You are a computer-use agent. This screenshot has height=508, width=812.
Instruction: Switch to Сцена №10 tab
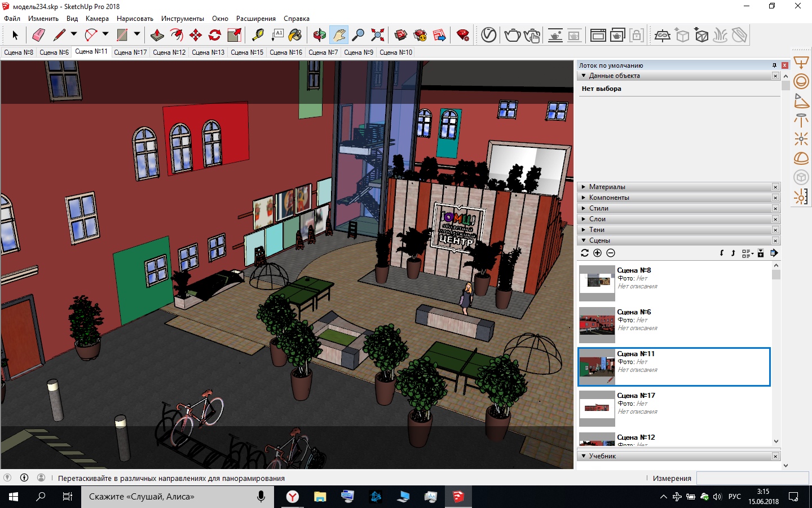[396, 52]
